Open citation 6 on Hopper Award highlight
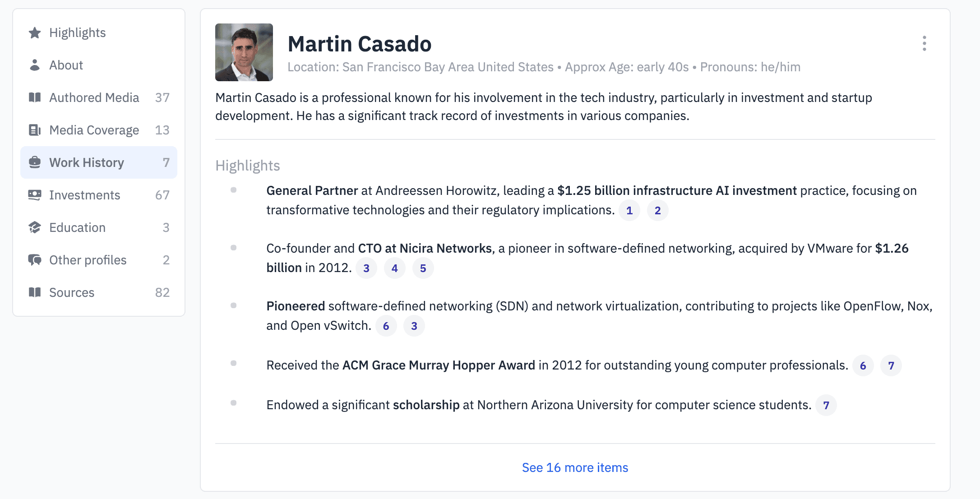This screenshot has width=980, height=499. (x=863, y=365)
